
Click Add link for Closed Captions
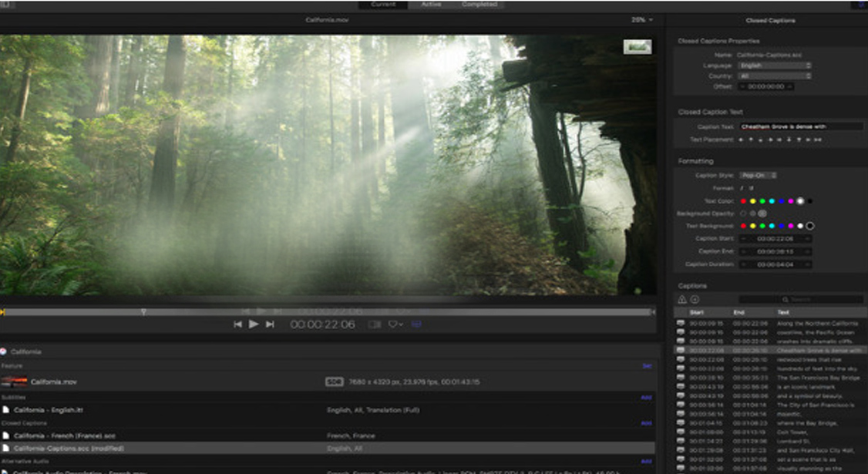[x=646, y=423]
